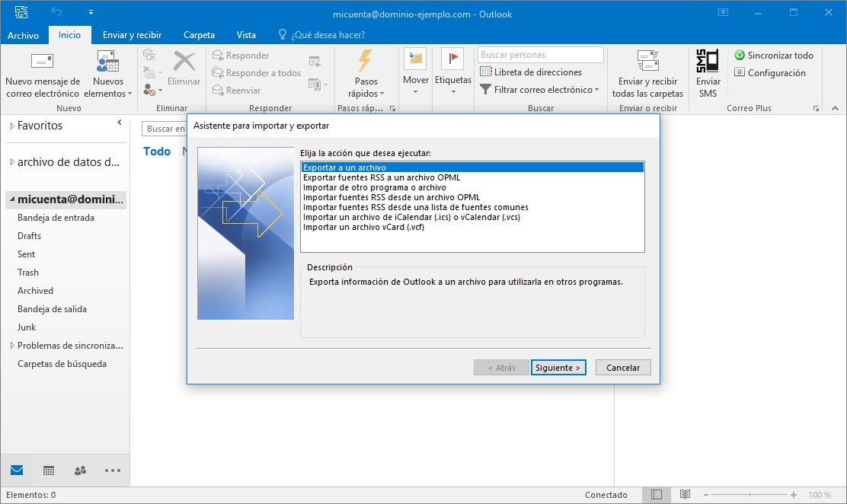Open more navigation options ellipsis
This screenshot has width=847, height=504.
click(x=113, y=471)
